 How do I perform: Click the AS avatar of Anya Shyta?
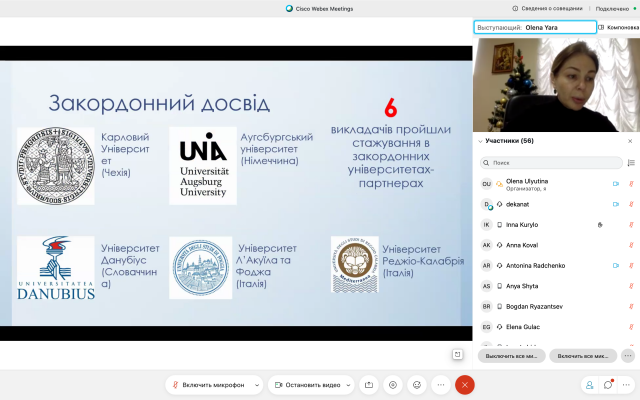click(x=487, y=286)
